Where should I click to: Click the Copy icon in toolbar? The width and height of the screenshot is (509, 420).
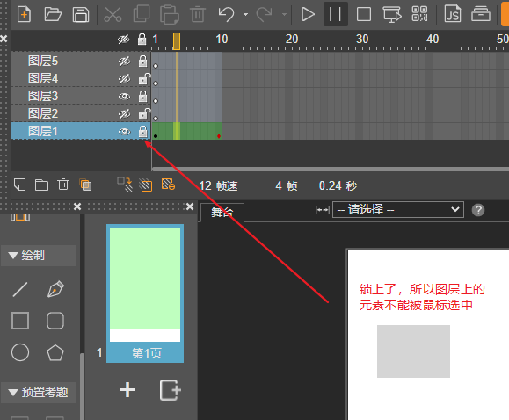coord(142,14)
